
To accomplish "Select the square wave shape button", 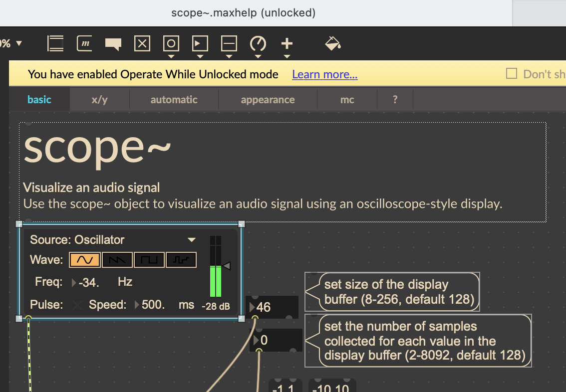I will pyautogui.click(x=149, y=260).
